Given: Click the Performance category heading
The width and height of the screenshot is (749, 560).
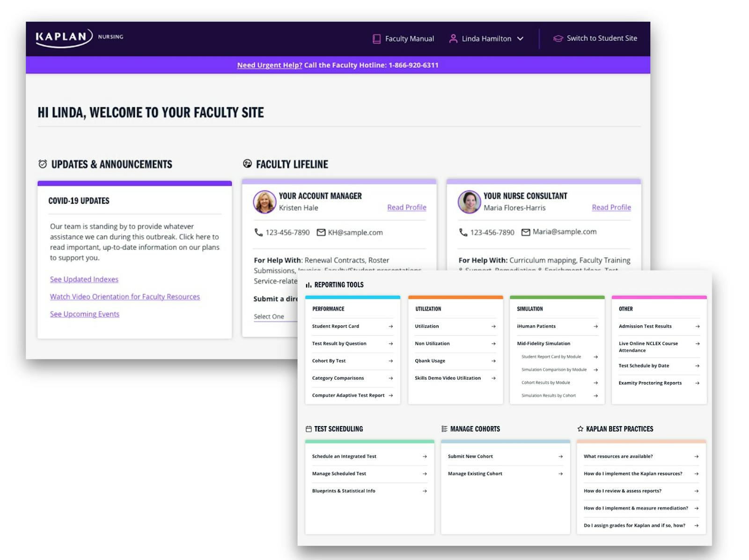Looking at the screenshot, I should 328,309.
